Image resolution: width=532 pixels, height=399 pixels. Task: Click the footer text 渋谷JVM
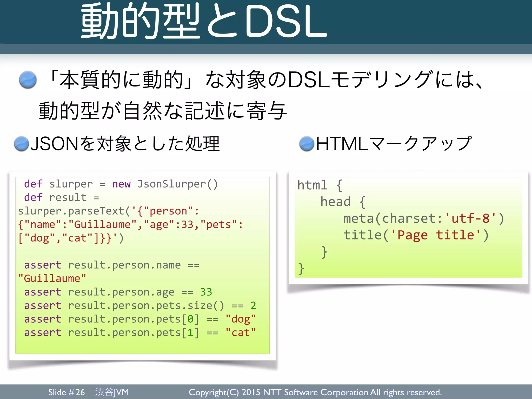[112, 392]
